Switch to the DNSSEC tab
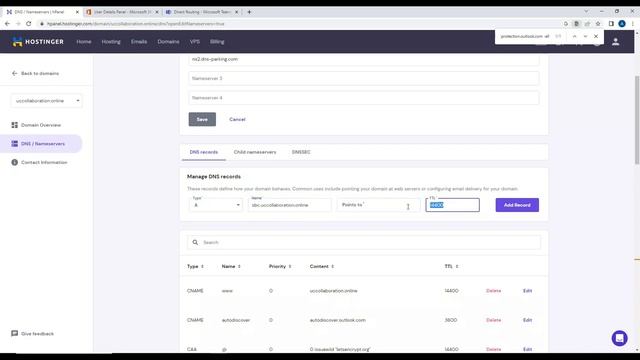 (301, 152)
